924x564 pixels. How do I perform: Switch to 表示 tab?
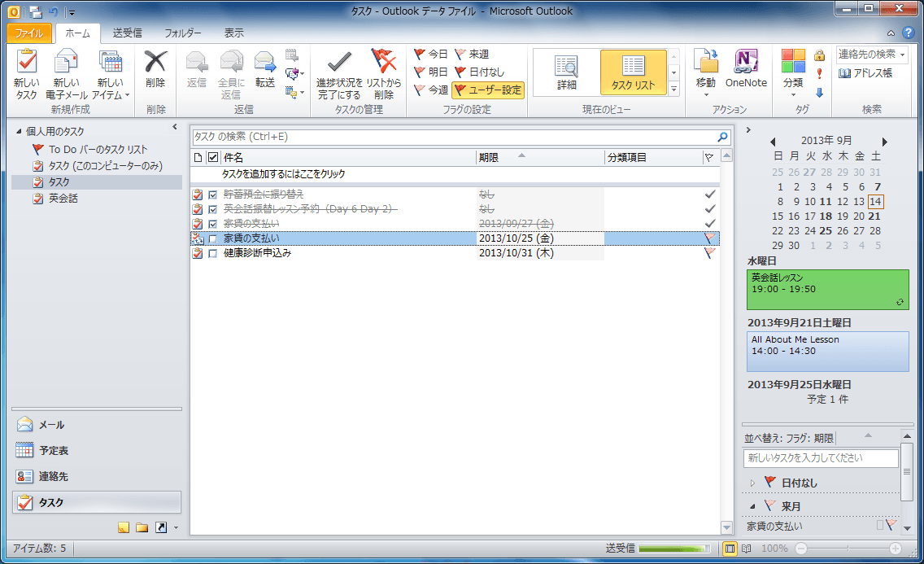(233, 33)
